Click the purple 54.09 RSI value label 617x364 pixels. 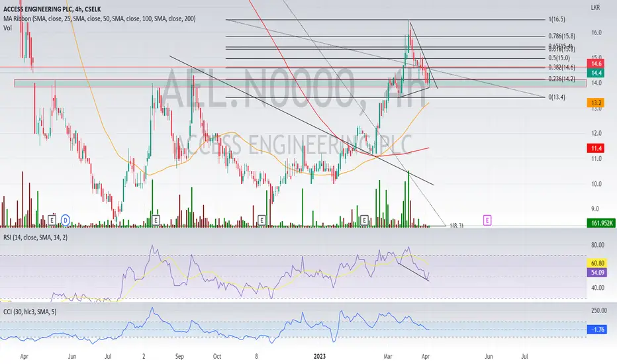point(597,272)
